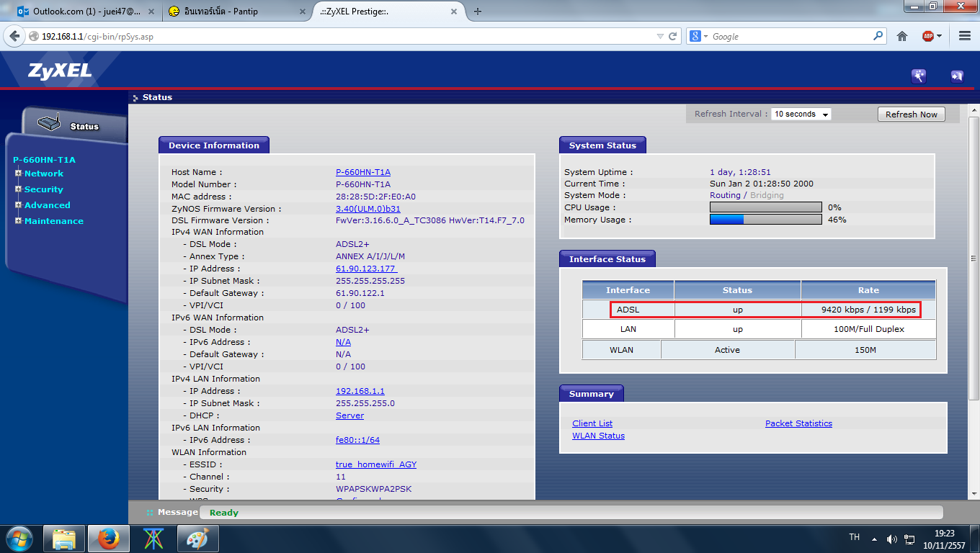The width and height of the screenshot is (980, 553).
Task: Open the Firefox home page icon
Action: pos(901,36)
